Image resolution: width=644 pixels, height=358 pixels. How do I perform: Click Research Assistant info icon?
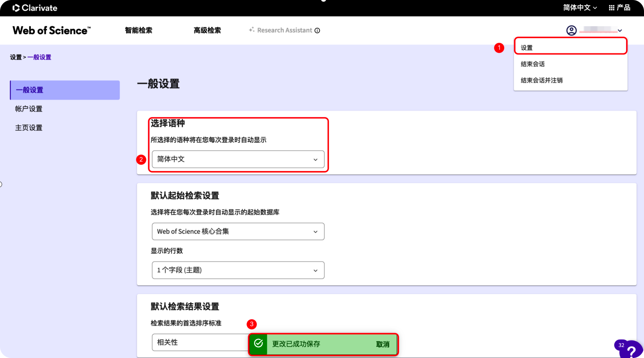[x=317, y=30]
